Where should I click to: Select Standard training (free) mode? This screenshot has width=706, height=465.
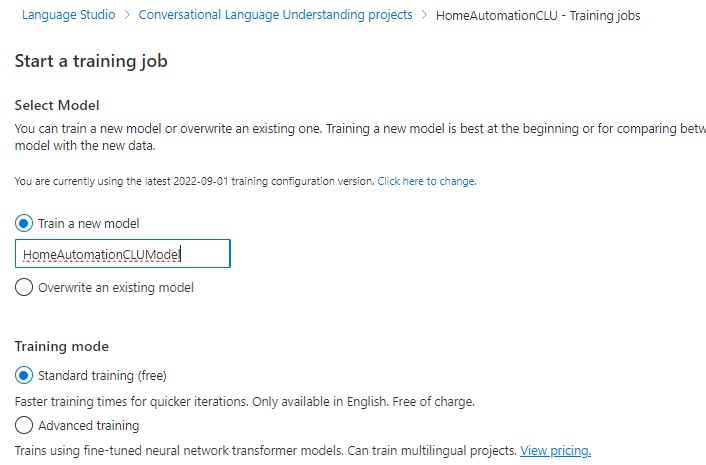[x=24, y=376]
